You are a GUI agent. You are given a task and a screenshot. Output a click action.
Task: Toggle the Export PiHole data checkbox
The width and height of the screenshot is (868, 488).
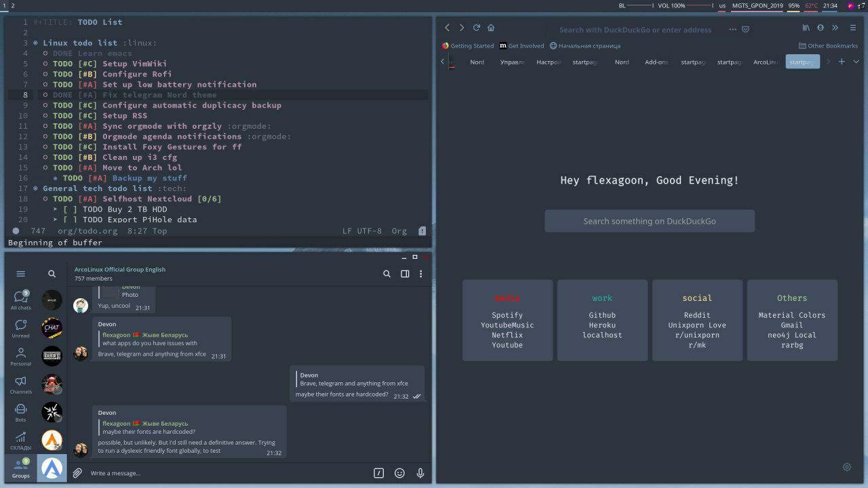tap(70, 220)
